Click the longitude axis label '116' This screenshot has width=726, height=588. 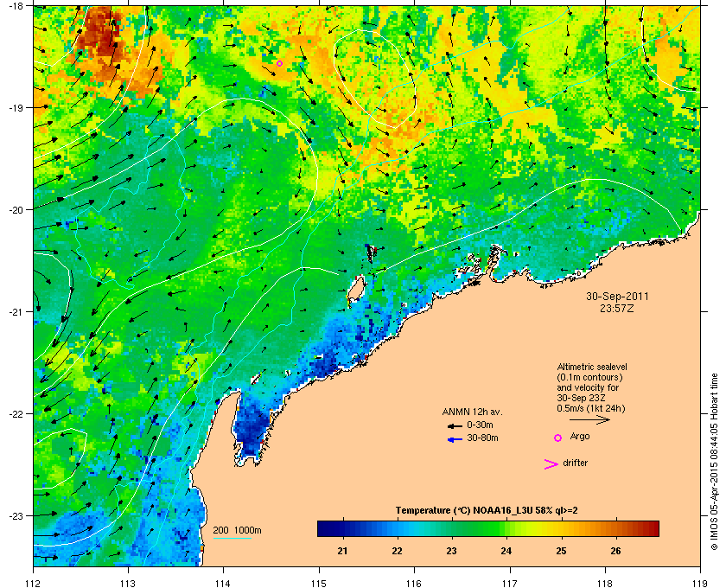coord(414,583)
